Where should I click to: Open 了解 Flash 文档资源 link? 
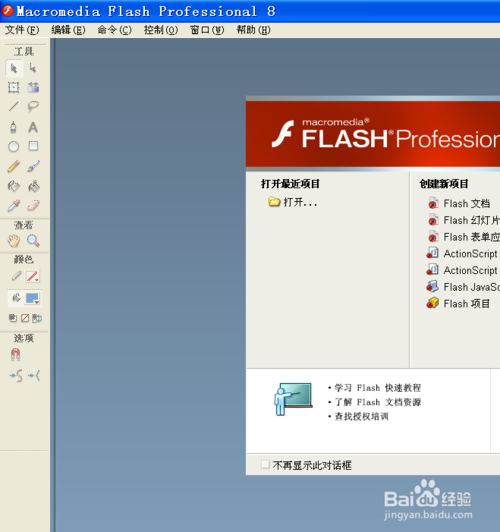click(378, 402)
